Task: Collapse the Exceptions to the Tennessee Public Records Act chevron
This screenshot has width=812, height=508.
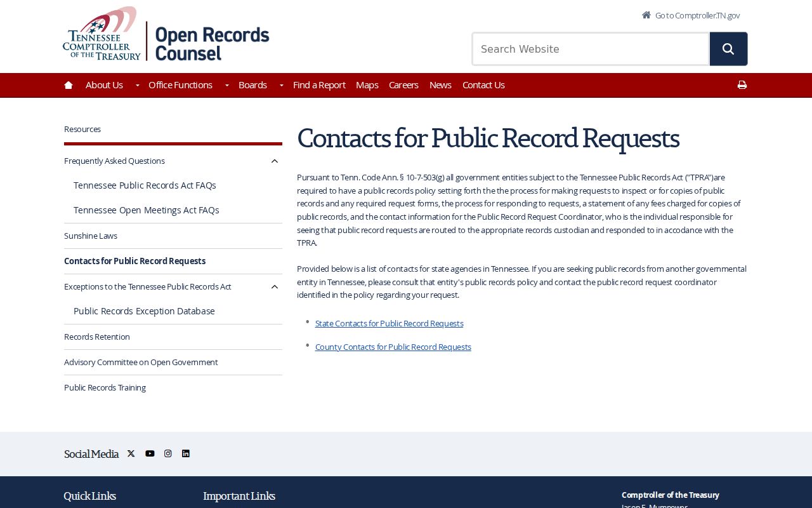Action: tap(275, 287)
